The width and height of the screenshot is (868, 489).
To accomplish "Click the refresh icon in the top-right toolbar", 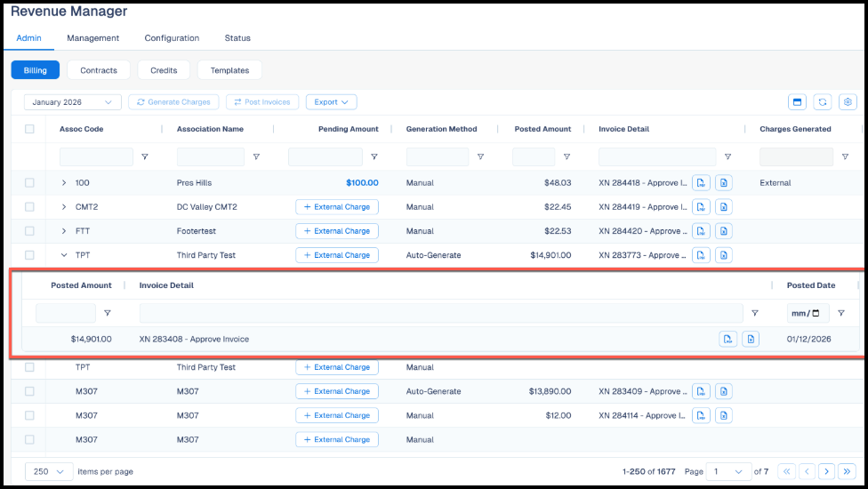I will (822, 101).
